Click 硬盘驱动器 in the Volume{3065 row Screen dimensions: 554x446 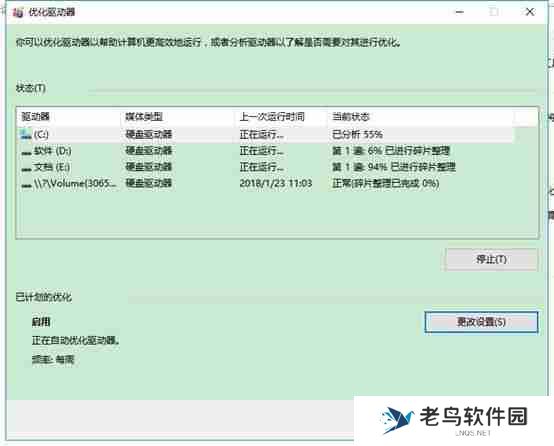point(148,183)
